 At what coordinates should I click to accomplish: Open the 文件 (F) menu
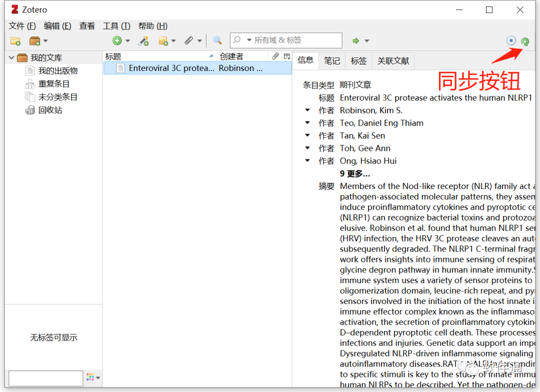pyautogui.click(x=22, y=26)
